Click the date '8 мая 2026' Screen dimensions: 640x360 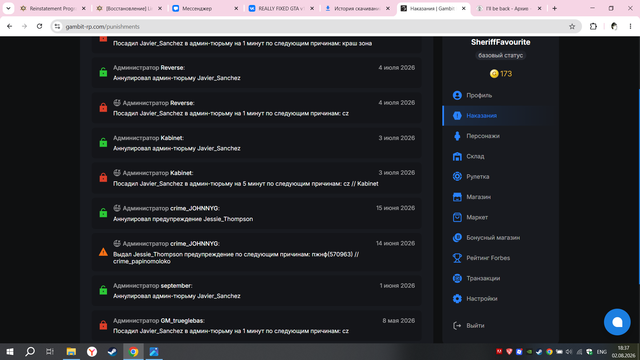[398, 321]
